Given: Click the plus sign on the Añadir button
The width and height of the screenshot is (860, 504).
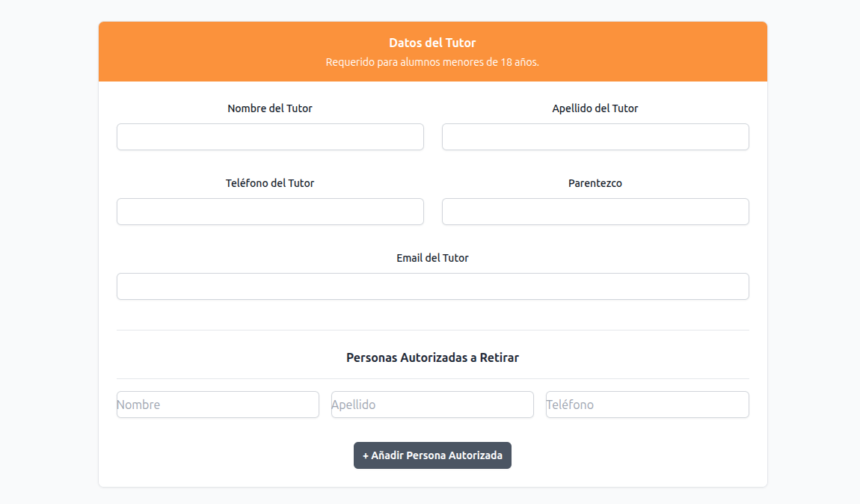Looking at the screenshot, I should click(x=366, y=455).
